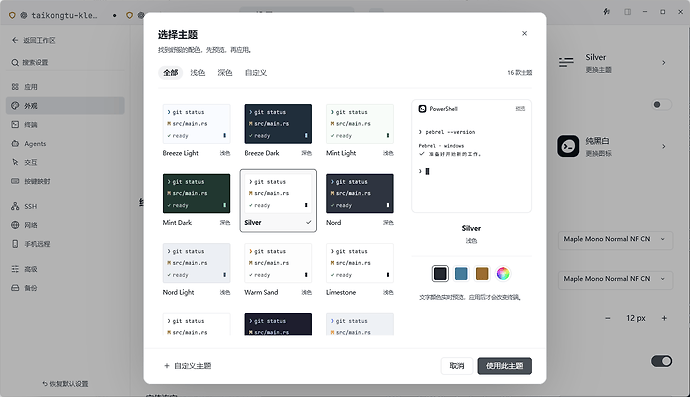
Task: Decrease font size with the minus button
Action: coord(608,318)
